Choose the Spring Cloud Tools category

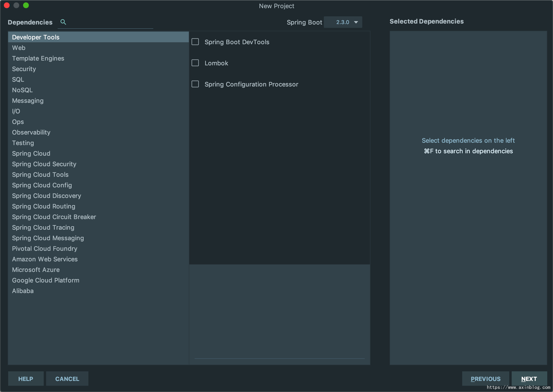[x=98, y=175]
